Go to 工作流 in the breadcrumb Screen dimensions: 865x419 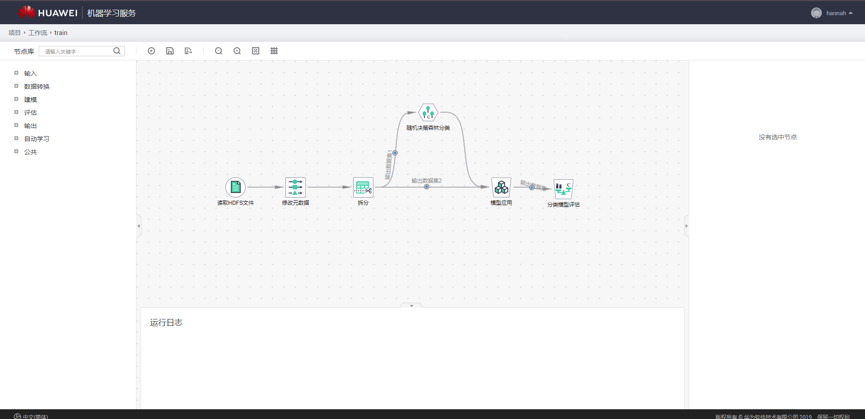(x=37, y=33)
